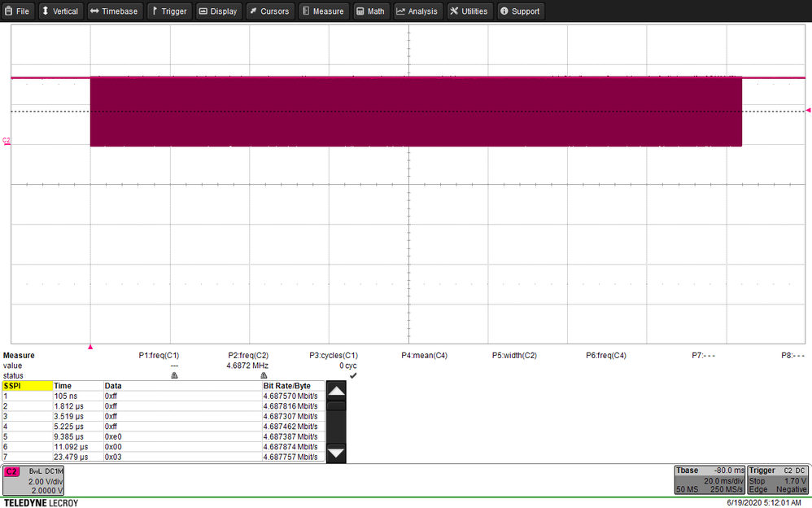Click the Bit Rate/Byte column header
This screenshot has width=812, height=508.
(x=293, y=386)
